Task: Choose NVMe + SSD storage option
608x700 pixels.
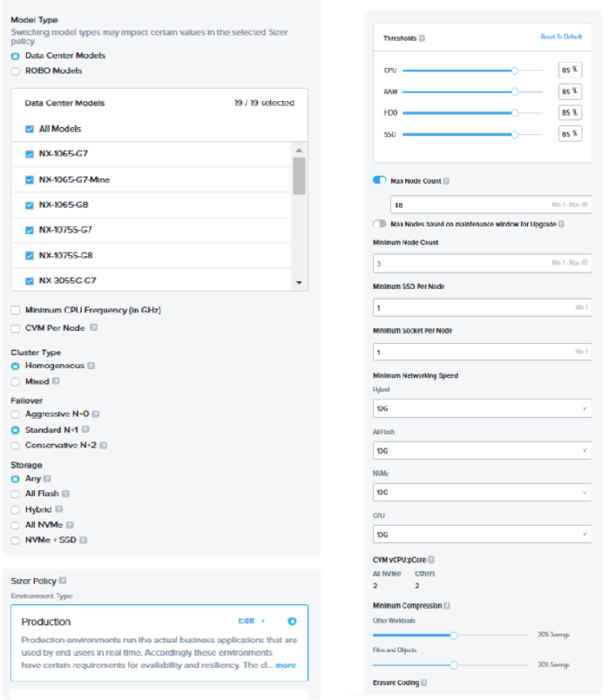Action: pos(16,541)
